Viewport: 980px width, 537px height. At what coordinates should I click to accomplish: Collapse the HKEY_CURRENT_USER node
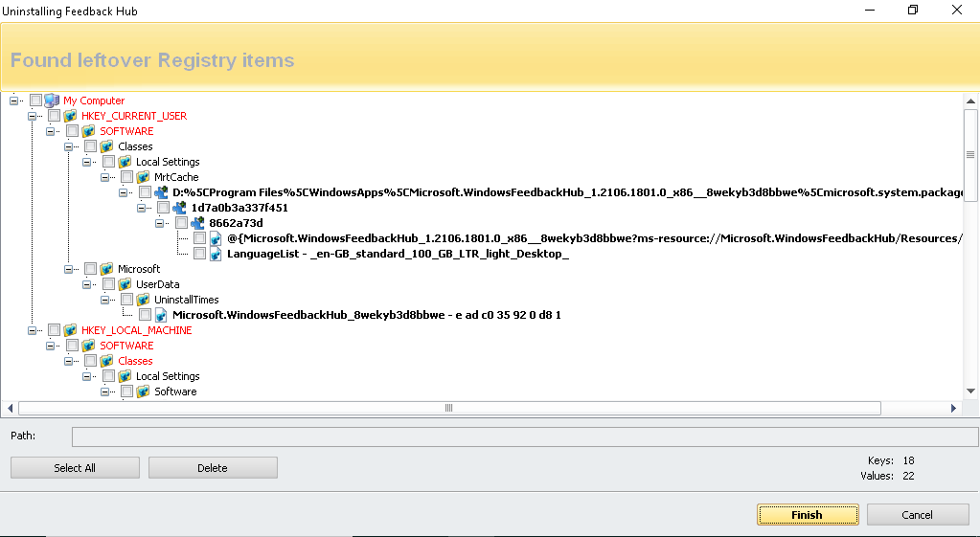click(32, 116)
